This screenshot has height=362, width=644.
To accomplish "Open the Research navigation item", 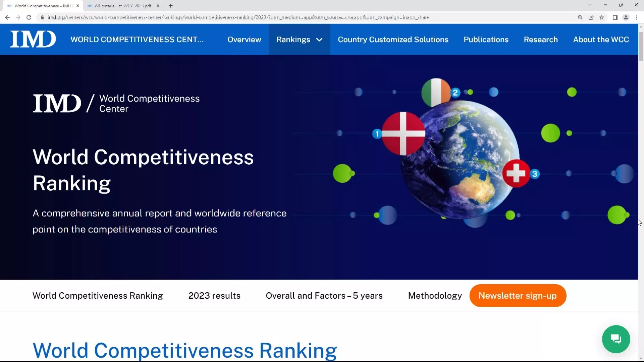I will click(541, 40).
